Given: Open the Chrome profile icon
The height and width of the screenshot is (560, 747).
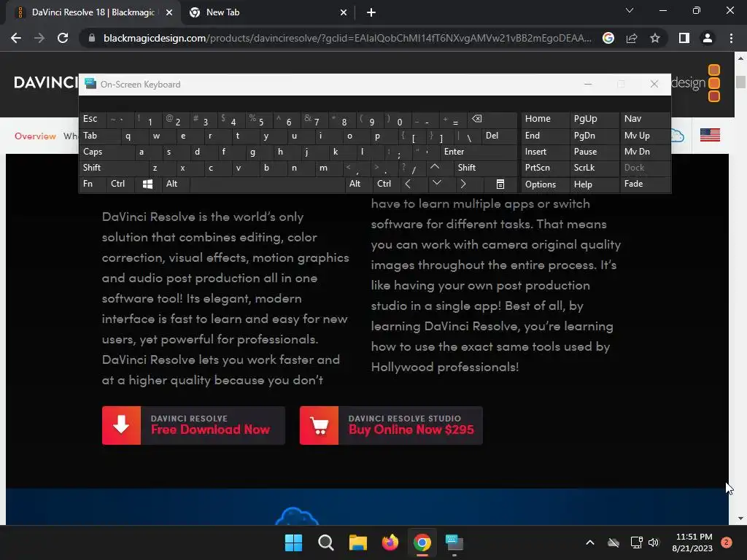Looking at the screenshot, I should click(708, 38).
